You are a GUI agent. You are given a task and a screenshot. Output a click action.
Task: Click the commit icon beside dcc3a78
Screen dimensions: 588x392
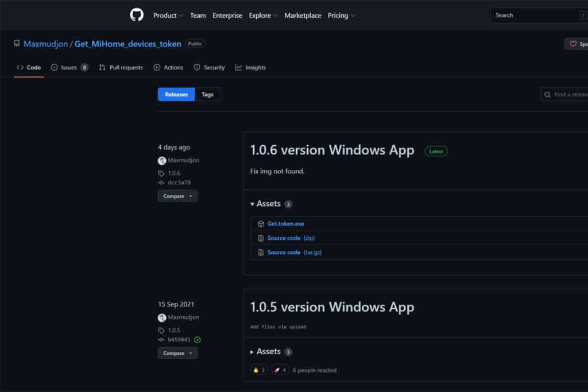(x=161, y=183)
